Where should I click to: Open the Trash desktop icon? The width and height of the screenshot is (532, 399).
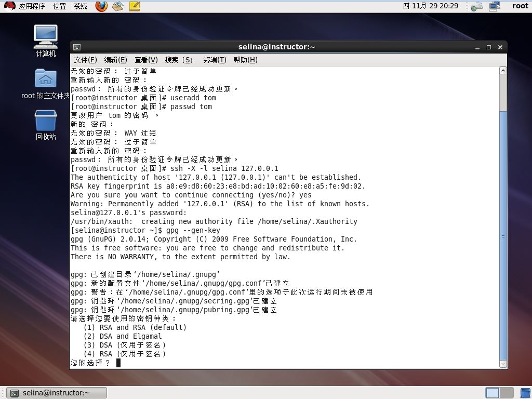coord(46,125)
